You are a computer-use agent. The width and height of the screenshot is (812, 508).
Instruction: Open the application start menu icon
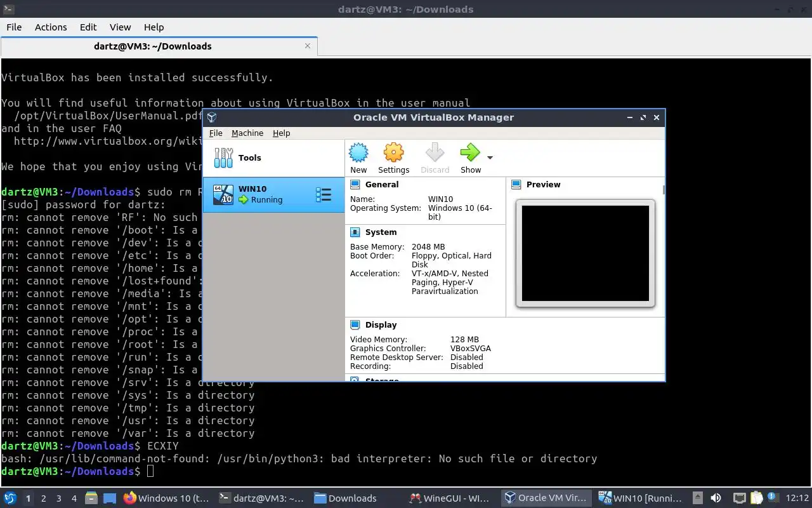tap(10, 498)
